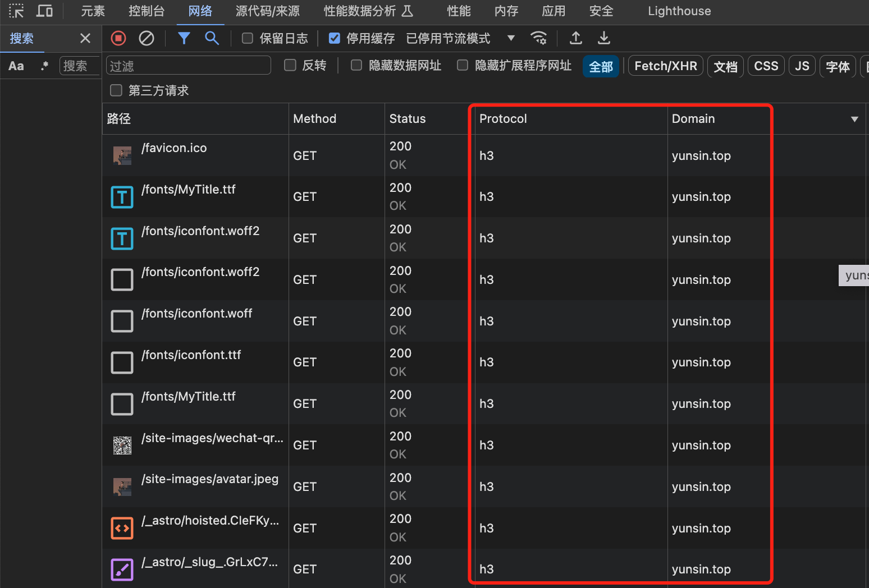
Task: Open the Sources tab
Action: click(268, 11)
